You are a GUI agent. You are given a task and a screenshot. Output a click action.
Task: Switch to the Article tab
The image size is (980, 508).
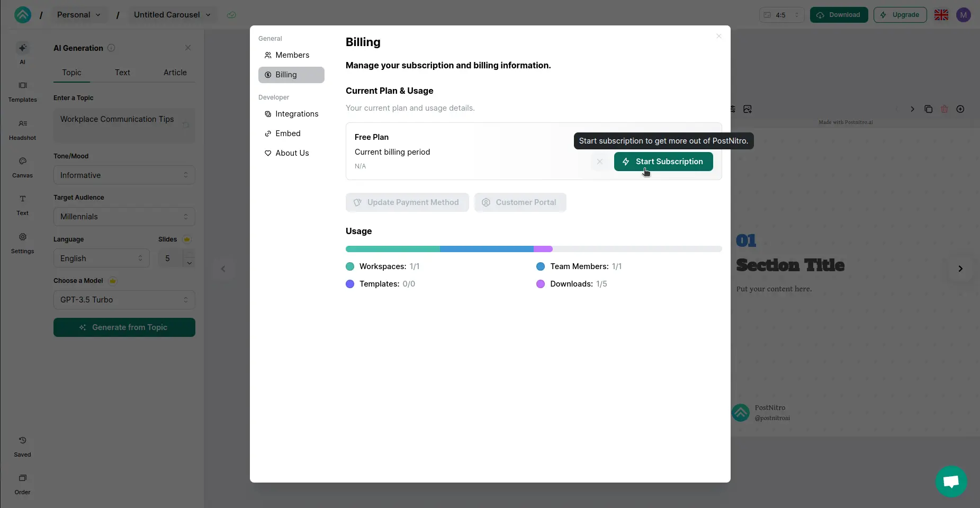pos(175,73)
